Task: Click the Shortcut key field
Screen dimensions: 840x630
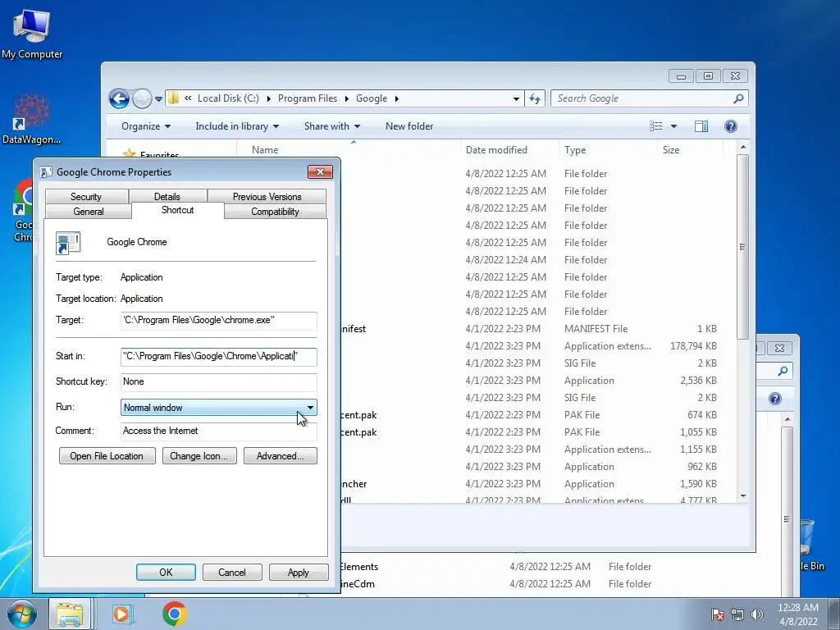Action: [218, 382]
